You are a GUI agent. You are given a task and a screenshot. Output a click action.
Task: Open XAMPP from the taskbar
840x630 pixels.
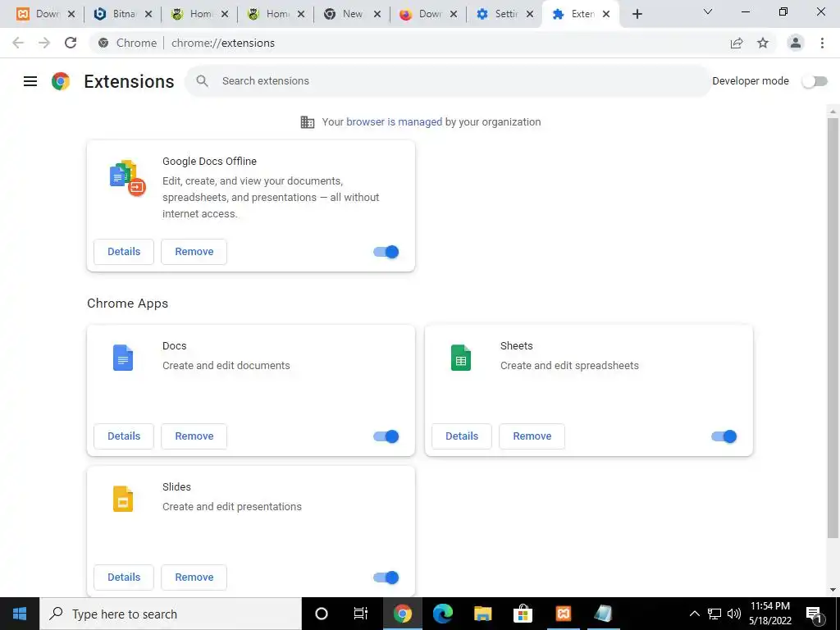pyautogui.click(x=563, y=614)
